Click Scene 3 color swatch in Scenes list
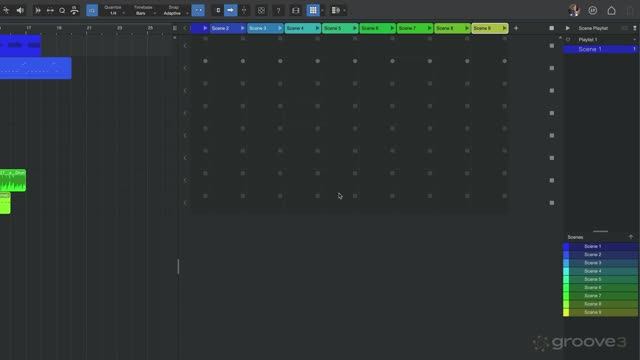 [x=566, y=263]
